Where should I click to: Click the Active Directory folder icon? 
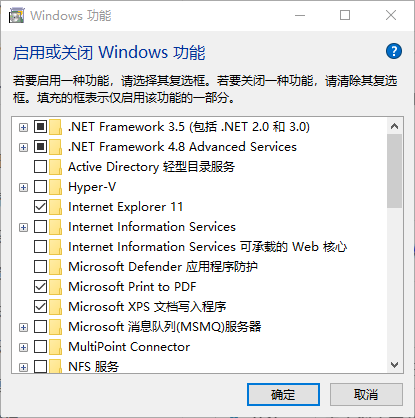coord(56,167)
